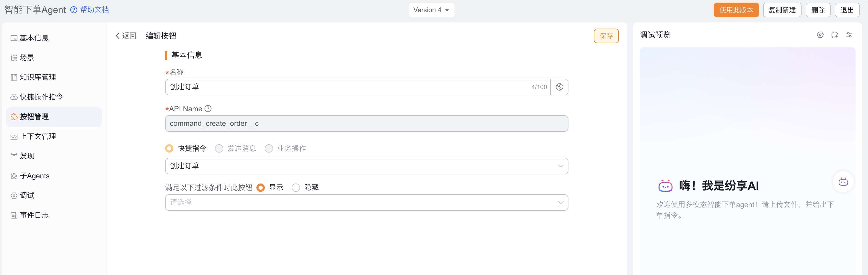Image resolution: width=868 pixels, height=275 pixels.
Task: Click the 名称 text input field
Action: click(x=347, y=87)
